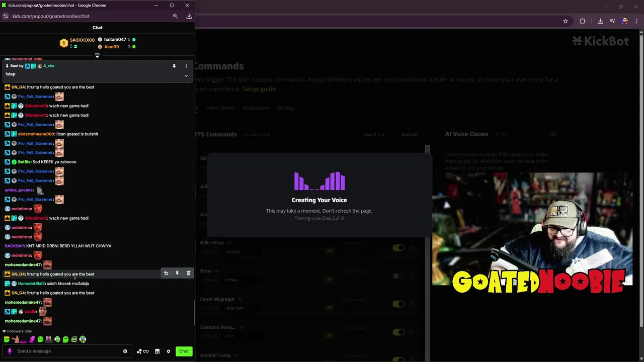This screenshot has height=362, width=644.
Task: Click the channel points infinity icon
Action: tap(143, 351)
